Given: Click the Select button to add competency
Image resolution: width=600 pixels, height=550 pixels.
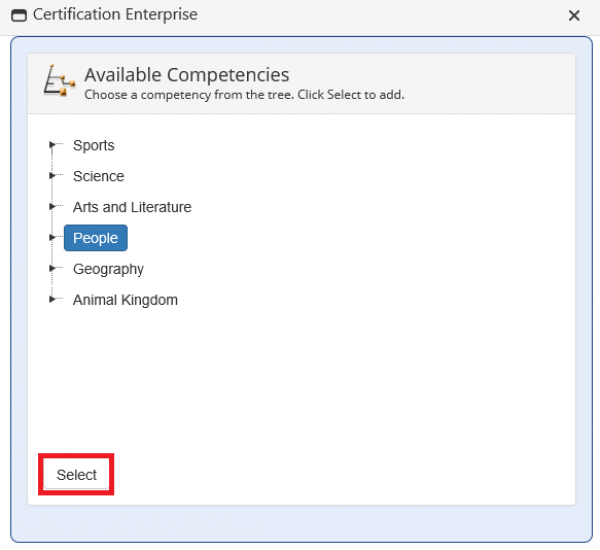Looking at the screenshot, I should point(77,475).
